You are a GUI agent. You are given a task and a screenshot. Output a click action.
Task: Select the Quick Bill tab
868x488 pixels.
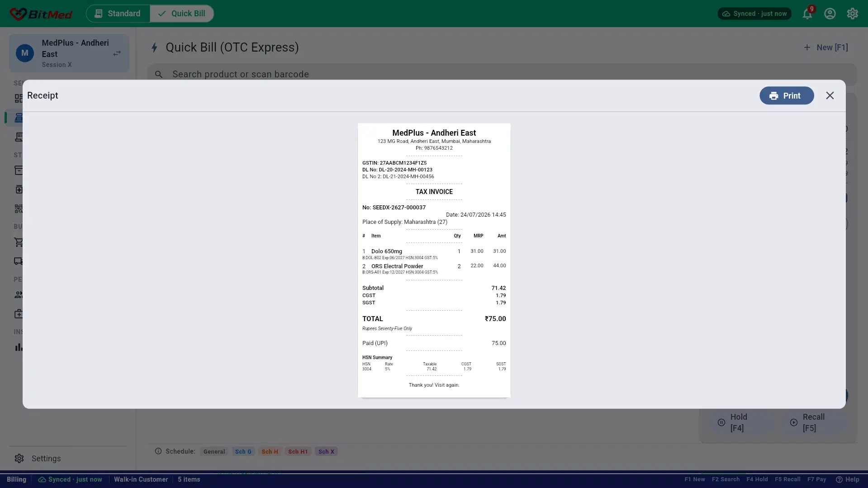pyautogui.click(x=182, y=14)
